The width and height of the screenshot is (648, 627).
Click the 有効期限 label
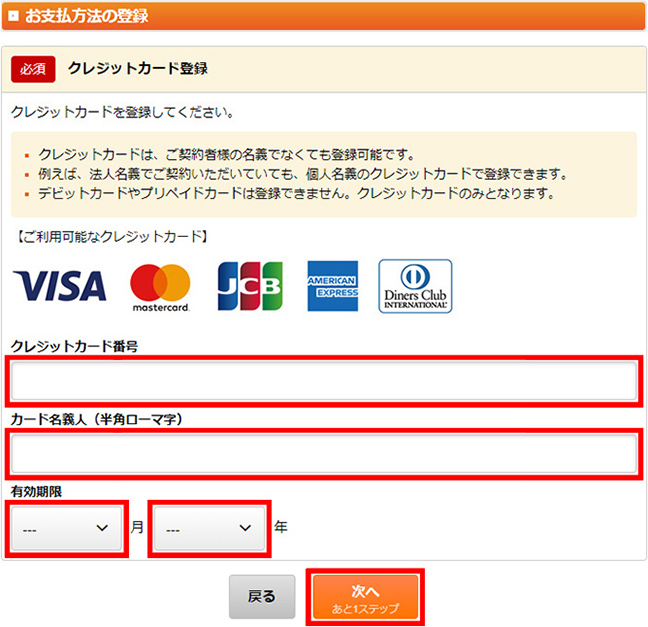[36, 491]
